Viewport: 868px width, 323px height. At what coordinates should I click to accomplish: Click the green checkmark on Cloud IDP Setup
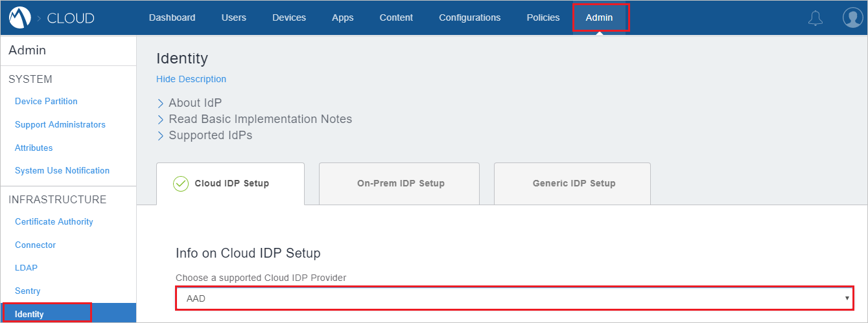click(181, 183)
